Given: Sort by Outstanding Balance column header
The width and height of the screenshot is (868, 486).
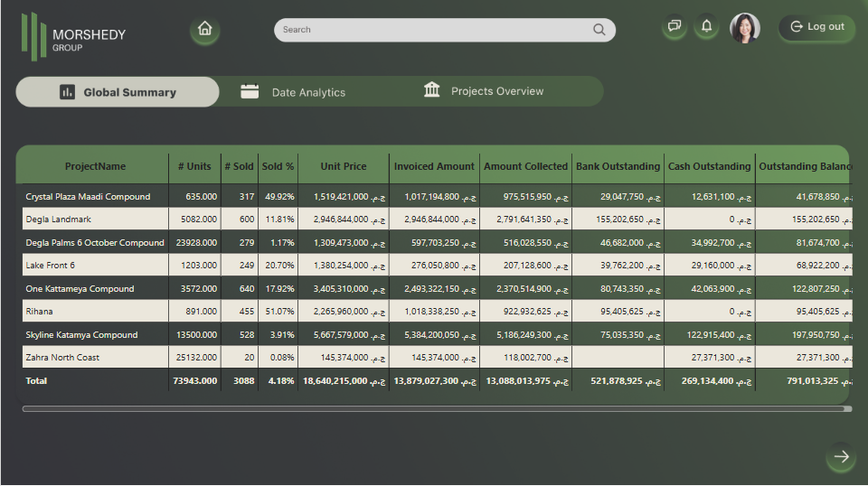Looking at the screenshot, I should point(804,166).
